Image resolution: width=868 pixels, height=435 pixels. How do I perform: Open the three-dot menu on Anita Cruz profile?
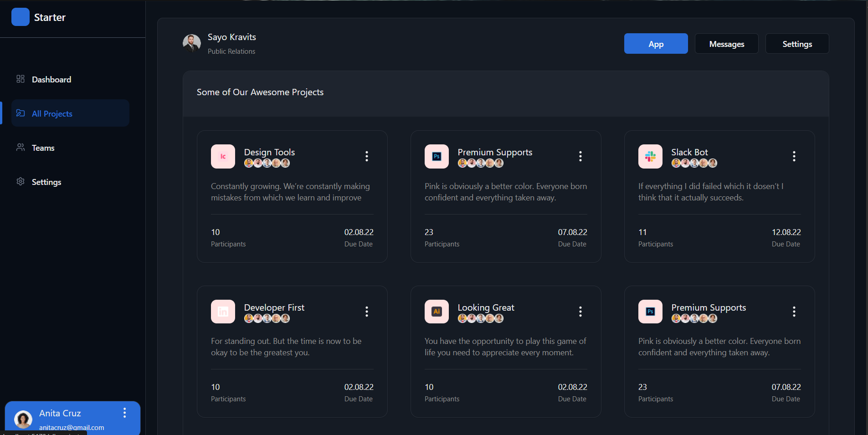coord(124,413)
